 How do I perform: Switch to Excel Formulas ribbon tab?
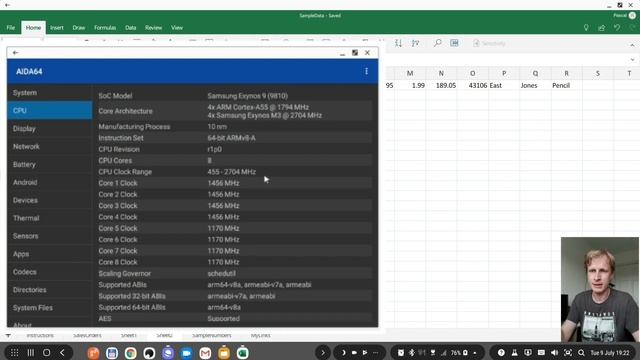tap(105, 28)
